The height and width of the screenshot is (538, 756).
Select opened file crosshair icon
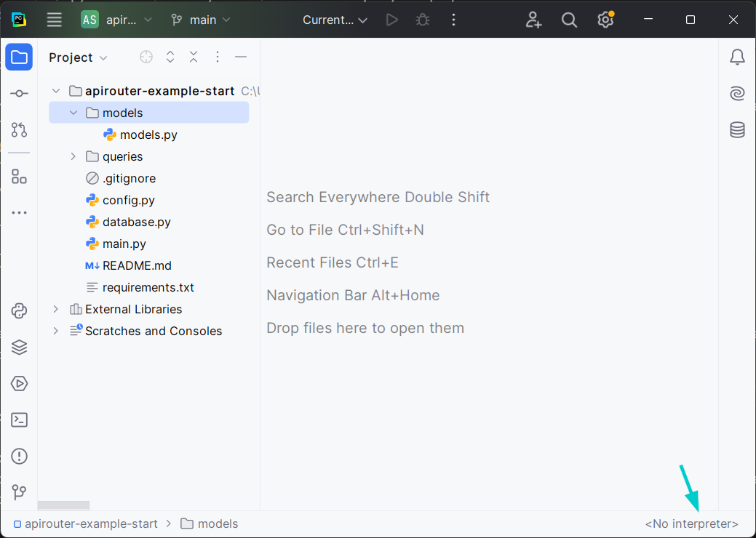146,57
